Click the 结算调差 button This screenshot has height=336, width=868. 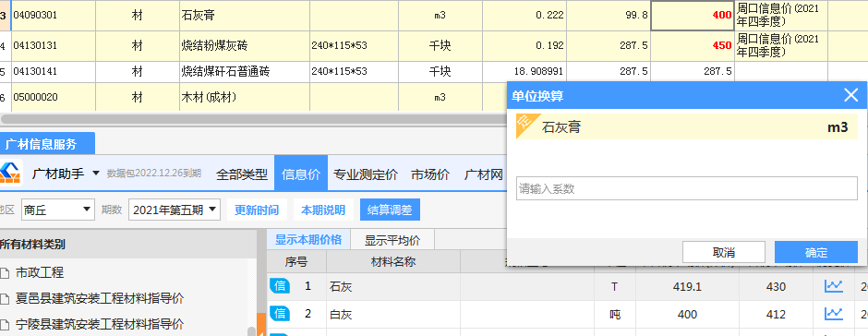click(390, 210)
